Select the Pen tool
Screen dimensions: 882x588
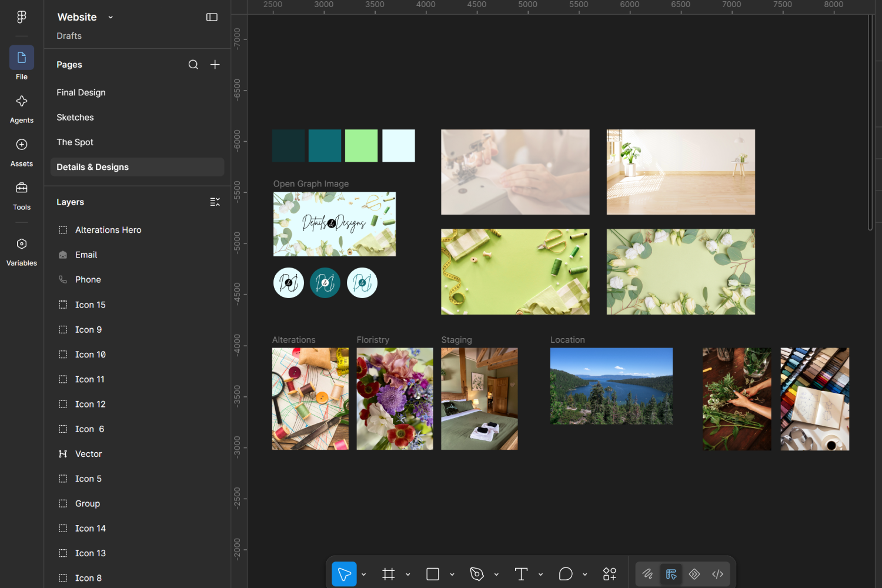pyautogui.click(x=477, y=574)
